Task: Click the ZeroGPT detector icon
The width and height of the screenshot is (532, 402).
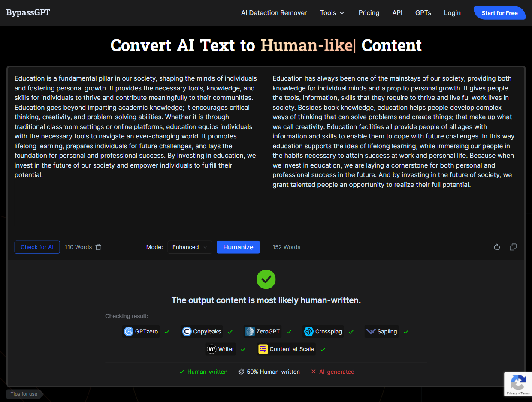Action: pos(250,331)
